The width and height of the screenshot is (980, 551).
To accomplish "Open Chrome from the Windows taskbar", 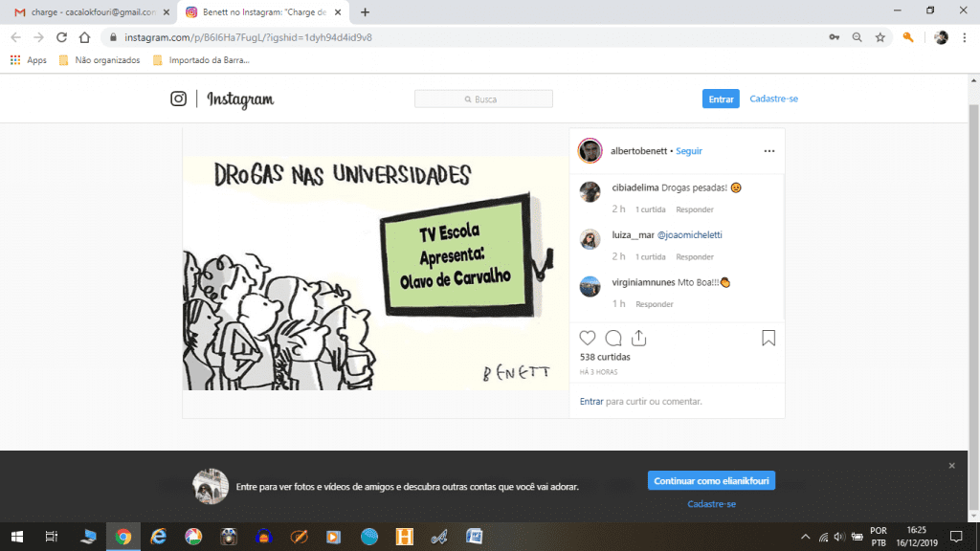I will pyautogui.click(x=123, y=537).
